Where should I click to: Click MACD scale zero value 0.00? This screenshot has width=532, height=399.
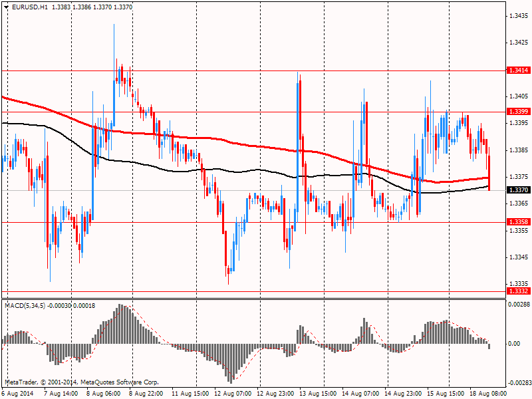point(514,344)
